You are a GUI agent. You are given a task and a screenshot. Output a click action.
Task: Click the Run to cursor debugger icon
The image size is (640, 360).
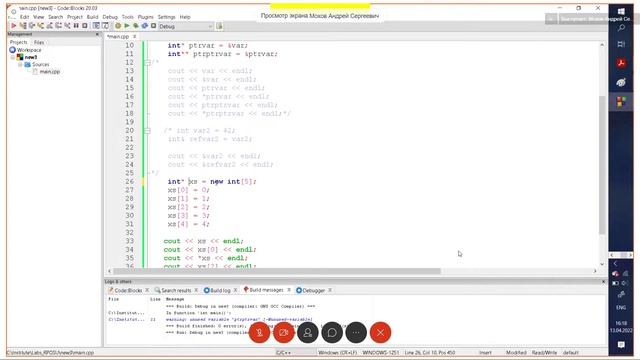23,26
